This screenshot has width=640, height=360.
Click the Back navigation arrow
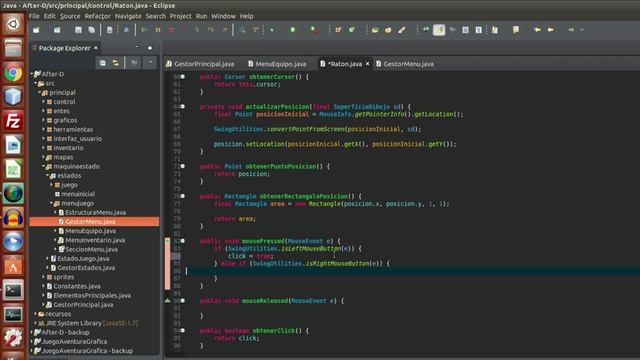pos(551,30)
